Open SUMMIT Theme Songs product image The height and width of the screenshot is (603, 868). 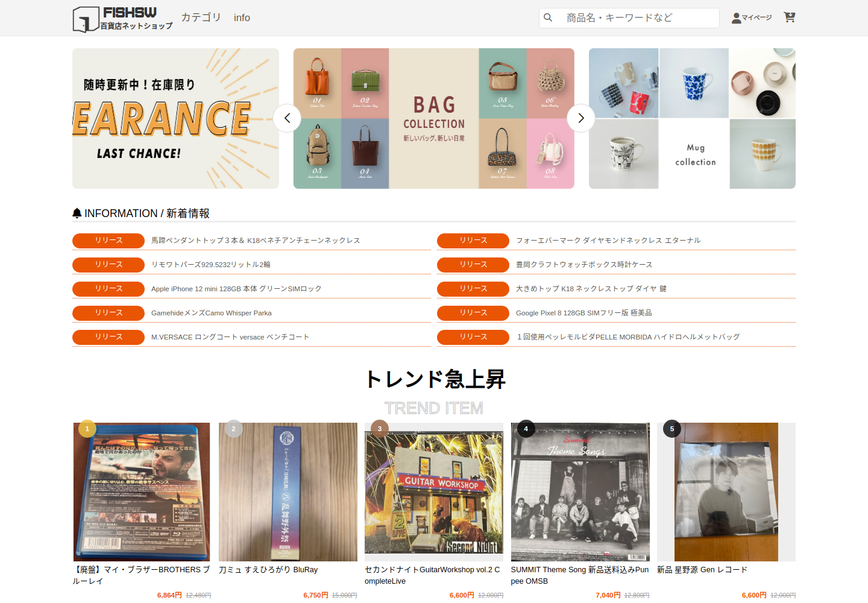(580, 492)
